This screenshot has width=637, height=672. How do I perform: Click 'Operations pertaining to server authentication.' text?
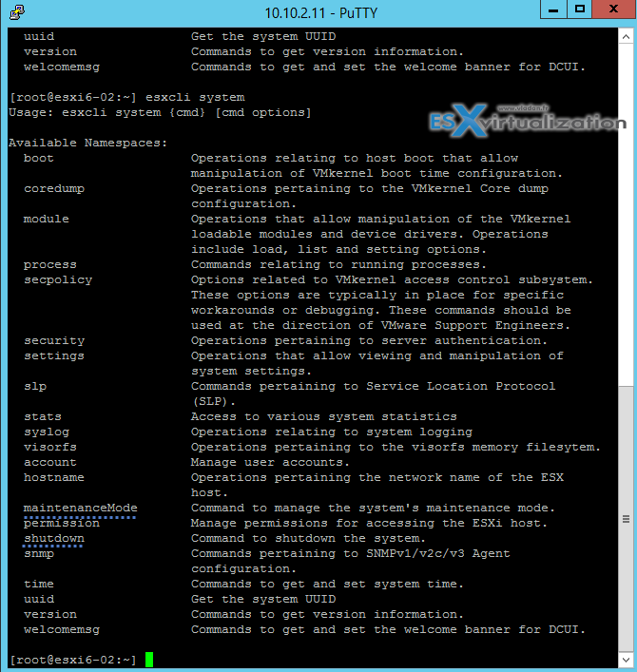[x=369, y=340]
